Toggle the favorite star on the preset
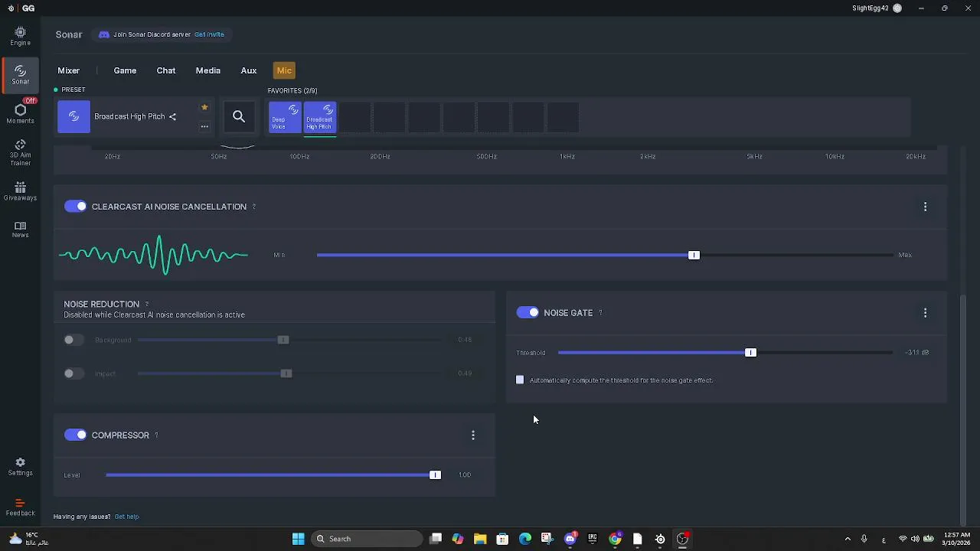Screen dimensions: 980x551 tap(204, 108)
